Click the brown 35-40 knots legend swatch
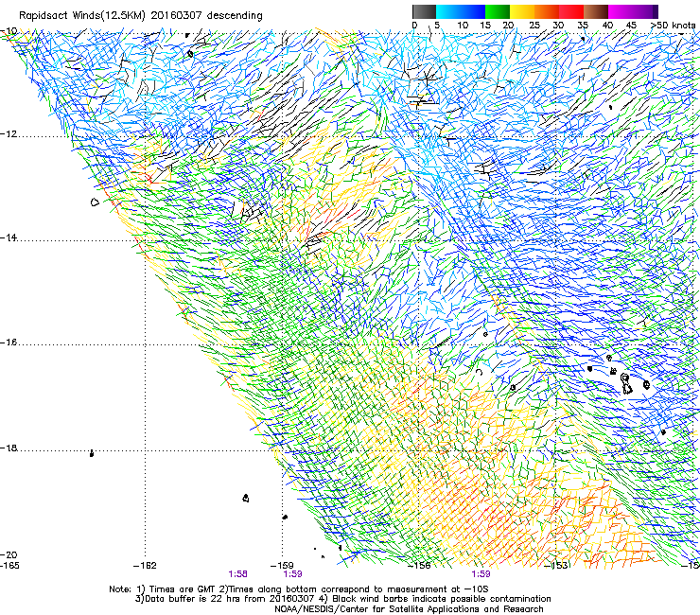 tap(596, 11)
